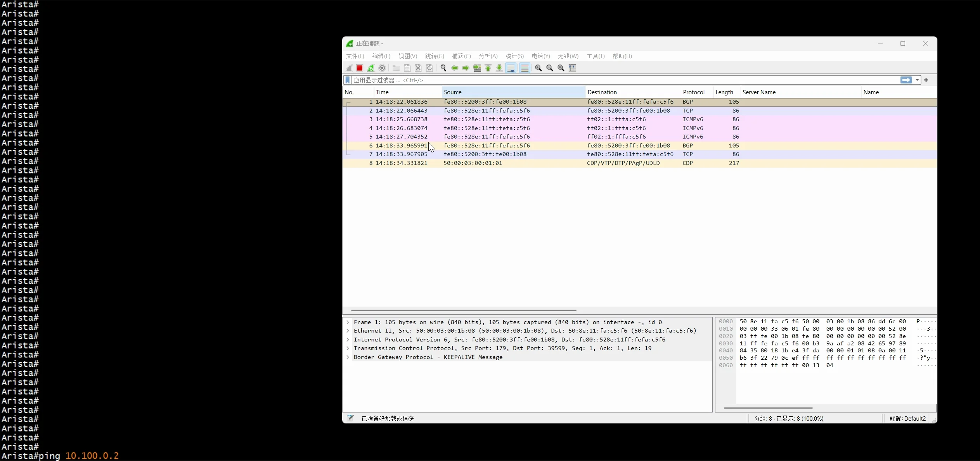Image resolution: width=980 pixels, height=461 pixels.
Task: Expand Border Gateway Protocol KEEPALIVE row
Action: (x=348, y=357)
